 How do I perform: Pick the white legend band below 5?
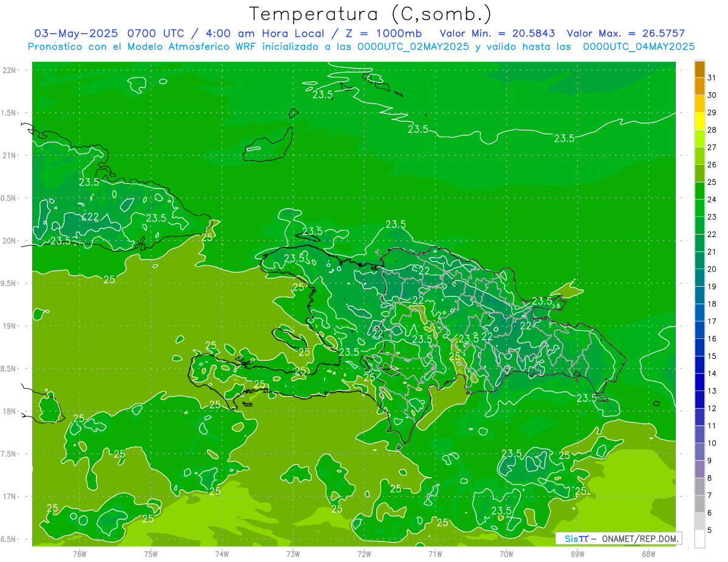tap(699, 539)
